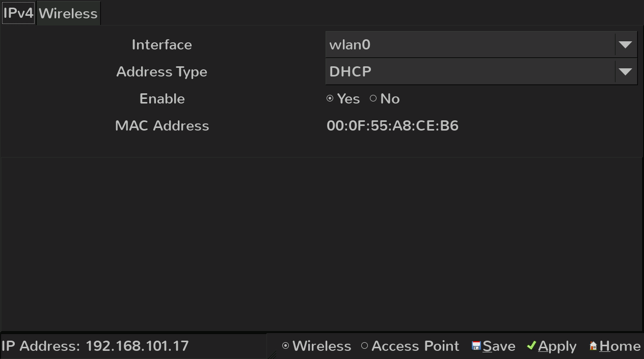This screenshot has height=359, width=644.
Task: Click the resize grip in status bar
Action: pyautogui.click(x=273, y=354)
